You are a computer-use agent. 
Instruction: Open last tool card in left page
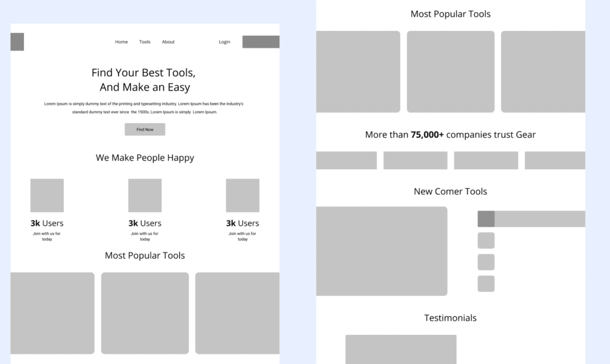click(237, 313)
